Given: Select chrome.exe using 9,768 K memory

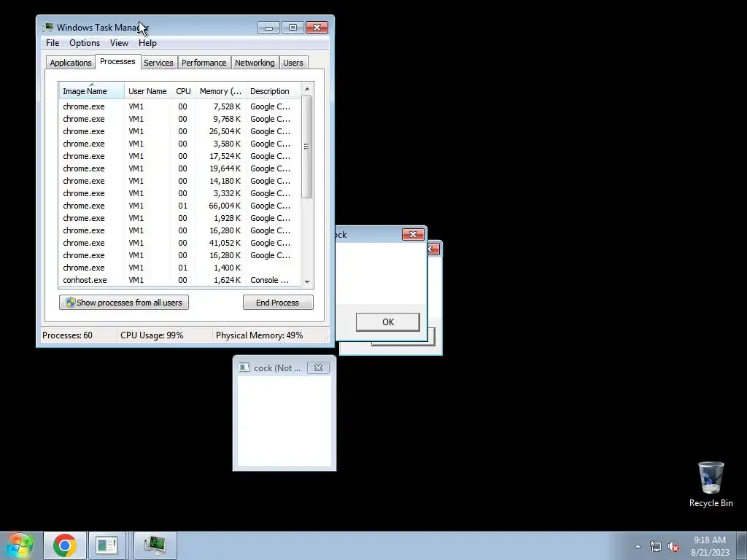Looking at the screenshot, I should [x=180, y=119].
